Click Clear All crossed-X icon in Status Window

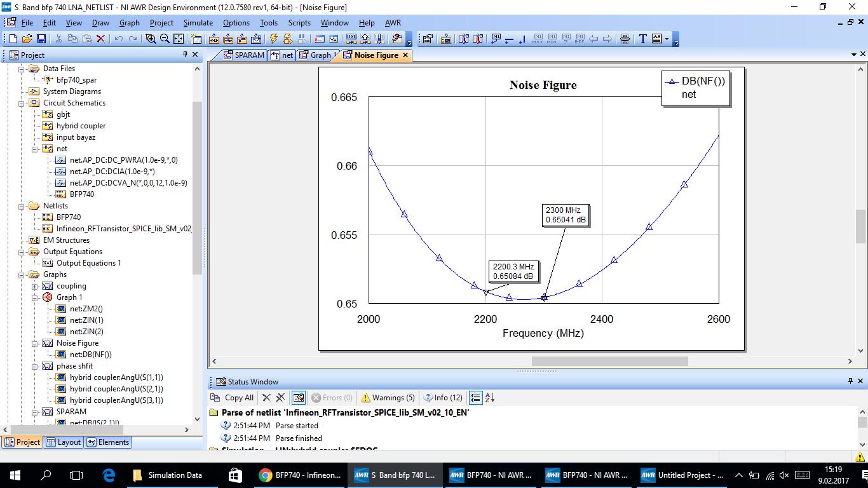coord(280,398)
